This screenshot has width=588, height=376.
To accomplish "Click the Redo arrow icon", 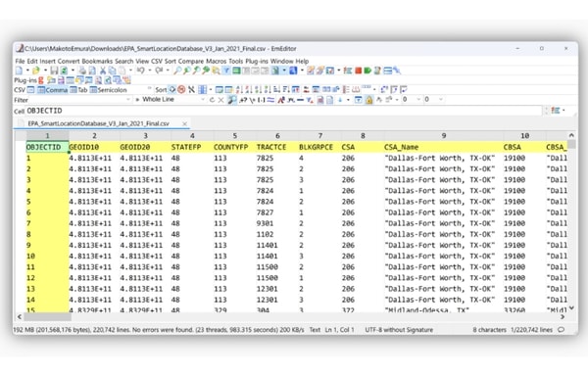I will click(x=159, y=70).
